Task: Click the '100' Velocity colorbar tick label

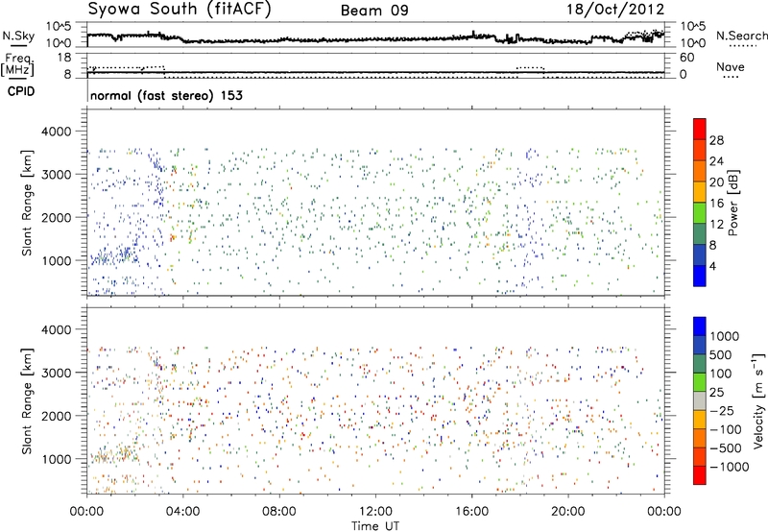Action: 720,374
